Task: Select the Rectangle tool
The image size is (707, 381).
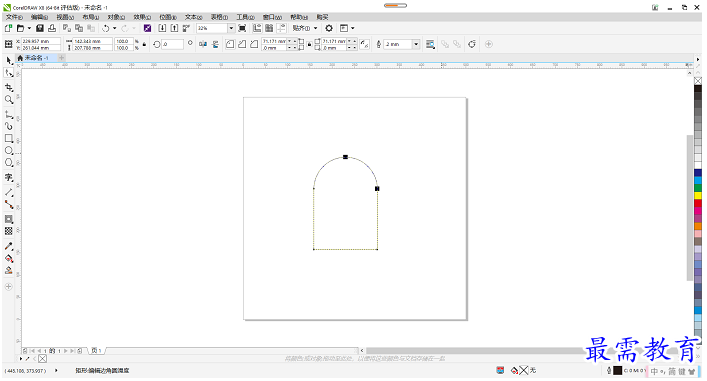Action: pos(9,138)
